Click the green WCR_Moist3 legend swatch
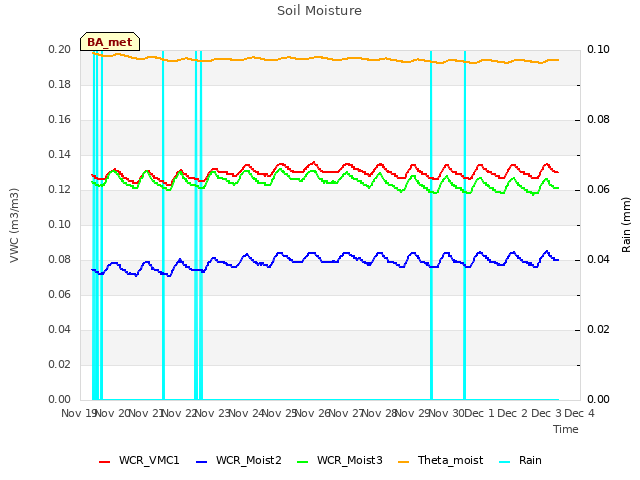 [x=302, y=462]
